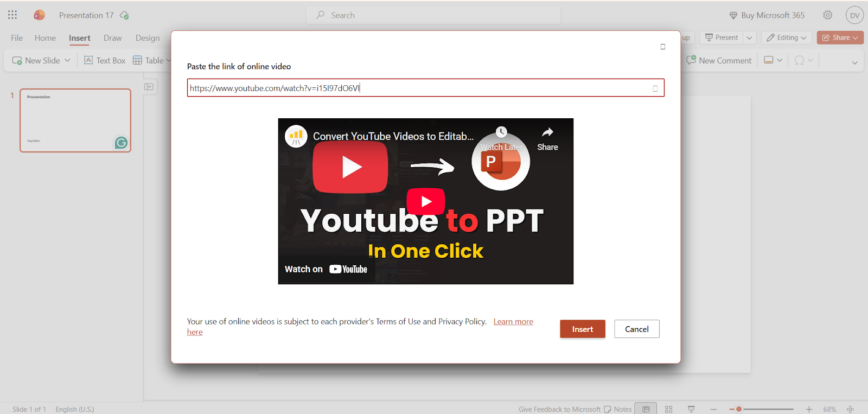Click the video title Convert YouTube Videos
This screenshot has width=868, height=414.
[x=393, y=136]
